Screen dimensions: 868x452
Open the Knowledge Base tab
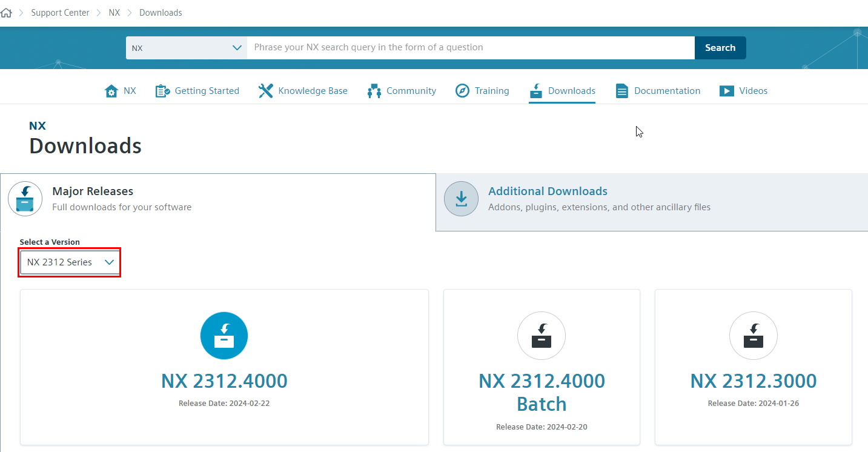click(x=303, y=91)
